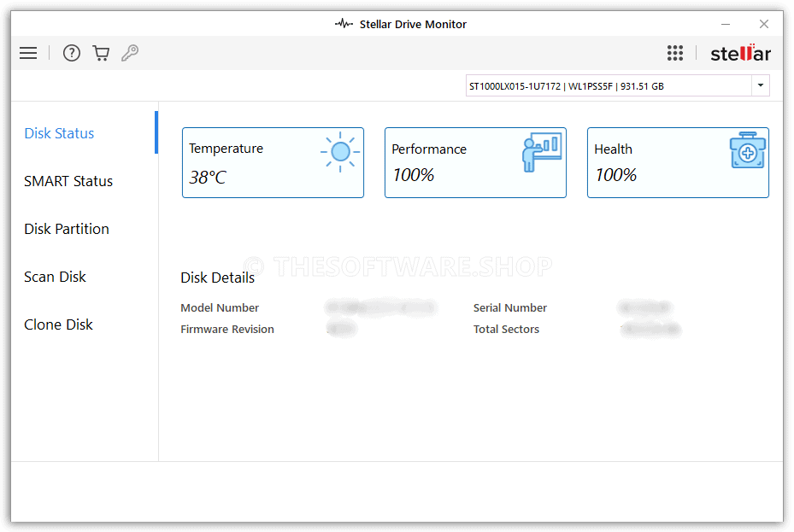Viewport: 794px width, 532px height.
Task: Switch to the SMART Status tab
Action: point(68,181)
